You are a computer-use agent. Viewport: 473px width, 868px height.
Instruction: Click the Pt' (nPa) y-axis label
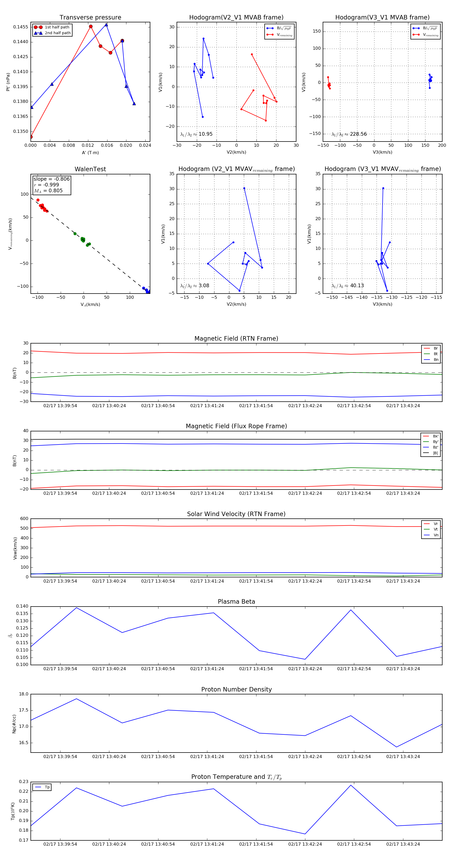click(x=8, y=82)
